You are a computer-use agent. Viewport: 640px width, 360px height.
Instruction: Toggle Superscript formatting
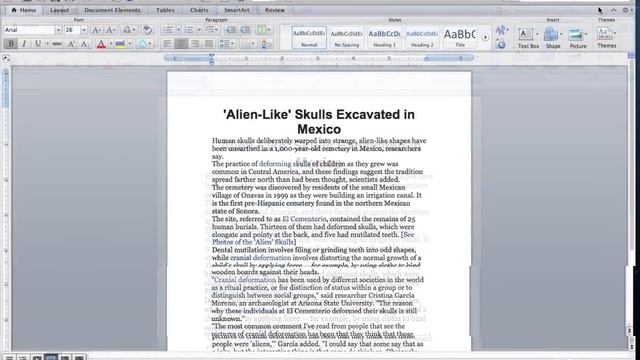tap(71, 44)
